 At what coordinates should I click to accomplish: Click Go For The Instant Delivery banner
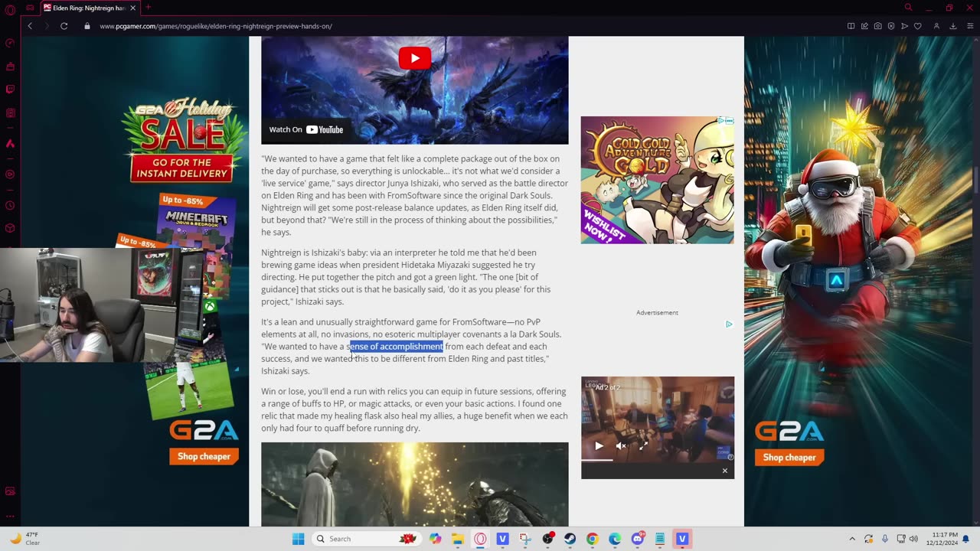coord(181,168)
